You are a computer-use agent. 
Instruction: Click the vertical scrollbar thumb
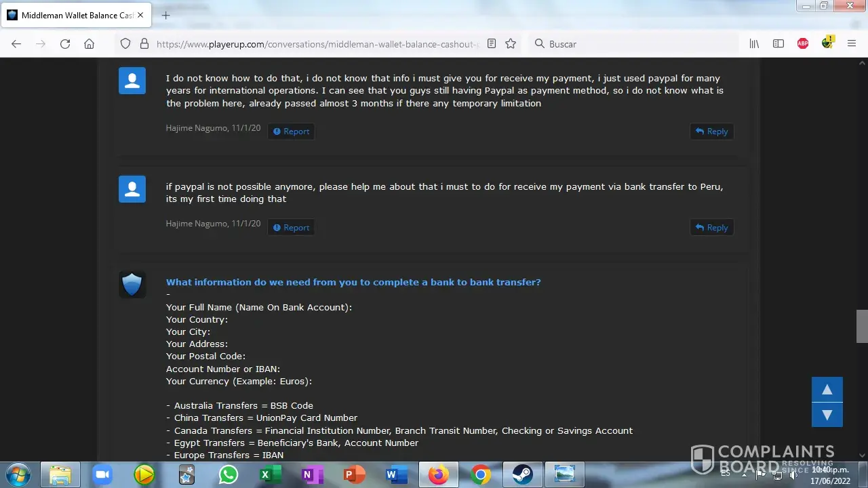click(x=862, y=327)
